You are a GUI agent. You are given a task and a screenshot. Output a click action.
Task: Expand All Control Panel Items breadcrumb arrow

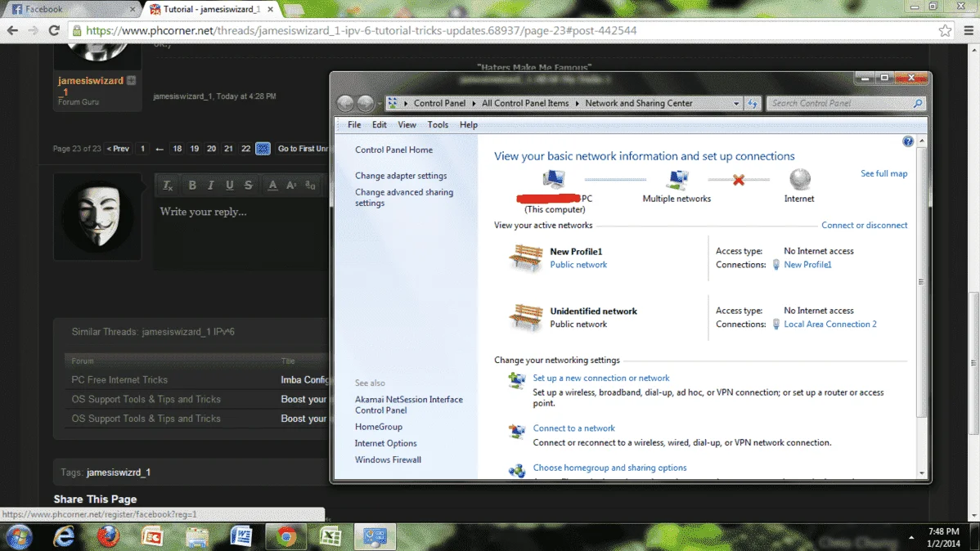(x=577, y=103)
